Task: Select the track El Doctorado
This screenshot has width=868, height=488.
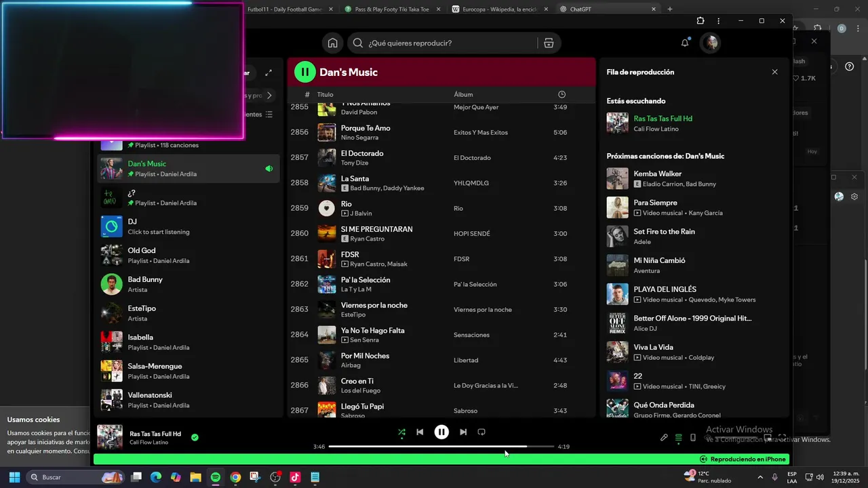Action: 441,157
